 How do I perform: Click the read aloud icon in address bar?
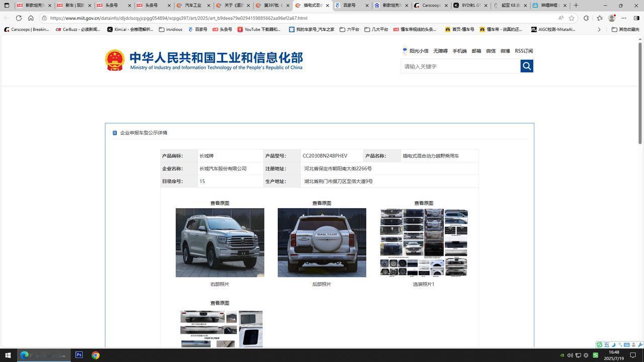[560, 18]
